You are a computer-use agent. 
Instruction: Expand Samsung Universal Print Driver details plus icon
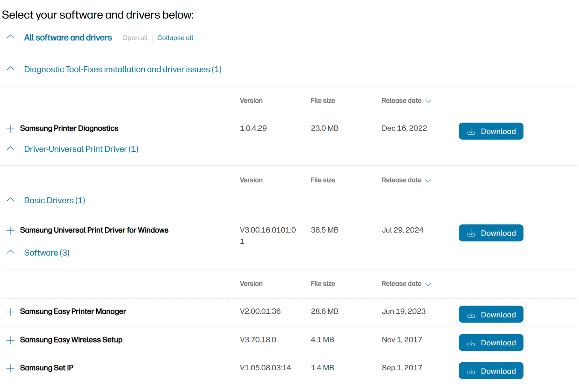click(x=10, y=231)
